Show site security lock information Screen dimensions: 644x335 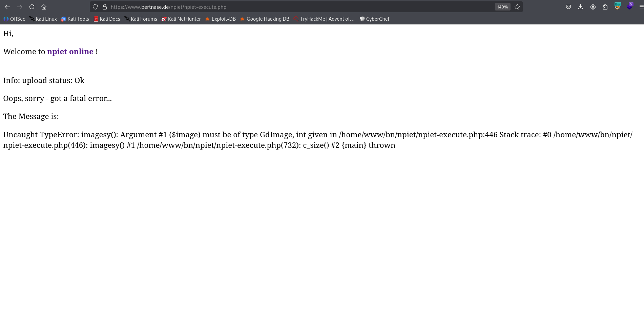click(x=105, y=7)
